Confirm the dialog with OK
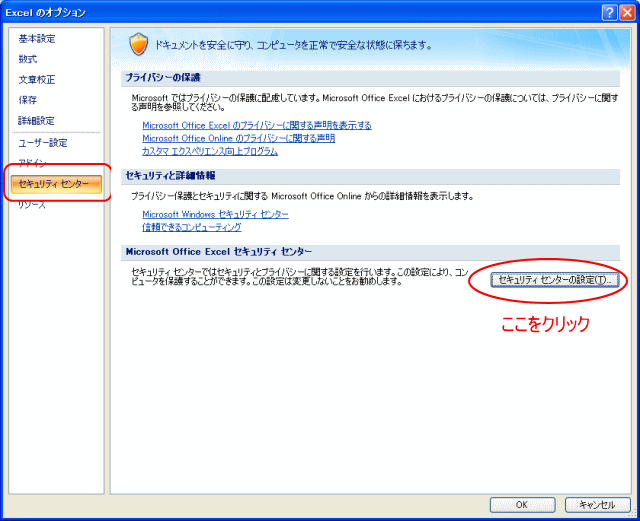 coord(522,505)
